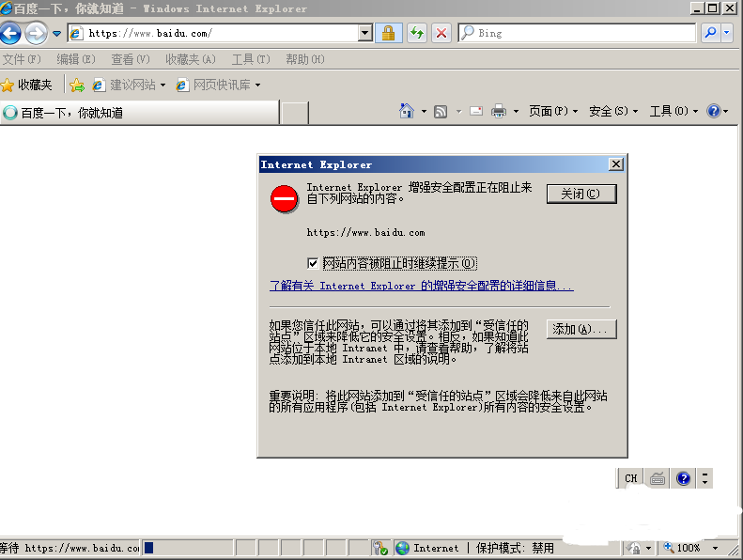Expand the print options dropdown arrow
743x560 pixels.
pyautogui.click(x=516, y=112)
